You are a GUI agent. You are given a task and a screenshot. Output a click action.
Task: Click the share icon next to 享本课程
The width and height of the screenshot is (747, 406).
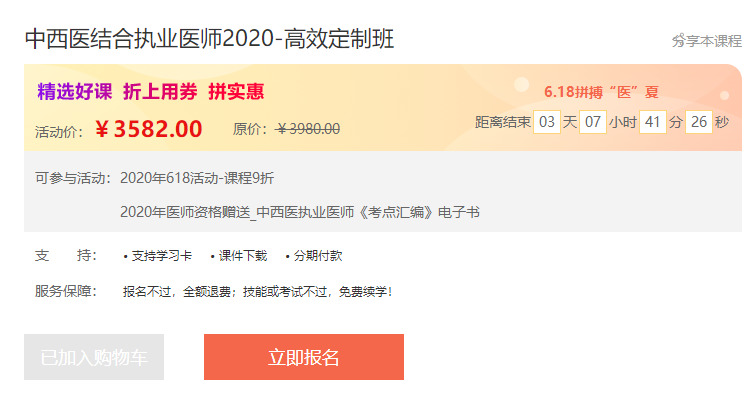pos(677,41)
